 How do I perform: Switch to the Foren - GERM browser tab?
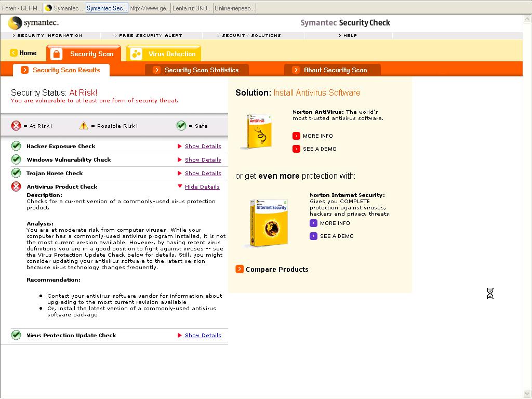(x=22, y=8)
